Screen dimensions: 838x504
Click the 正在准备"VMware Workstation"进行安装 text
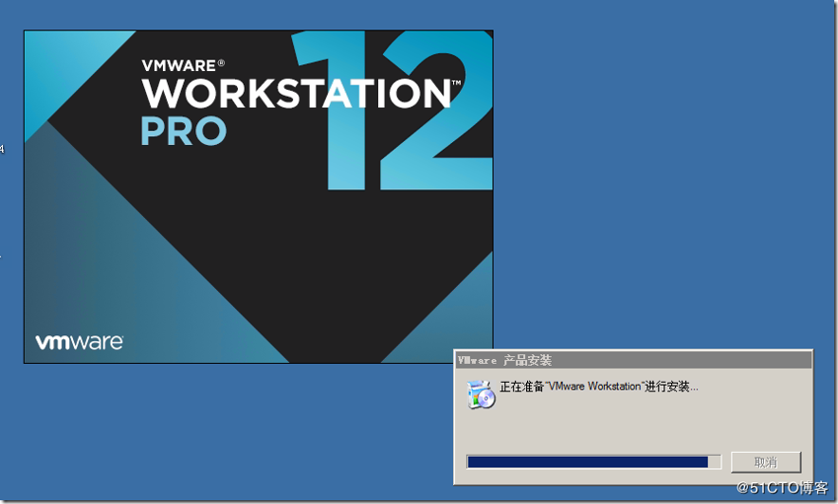[598, 386]
